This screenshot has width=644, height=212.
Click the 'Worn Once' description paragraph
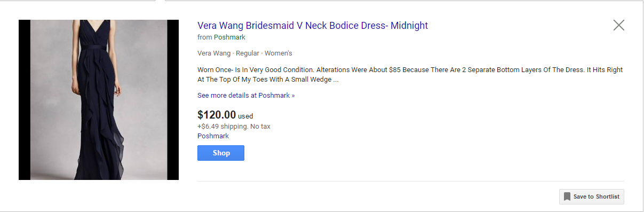pyautogui.click(x=410, y=75)
